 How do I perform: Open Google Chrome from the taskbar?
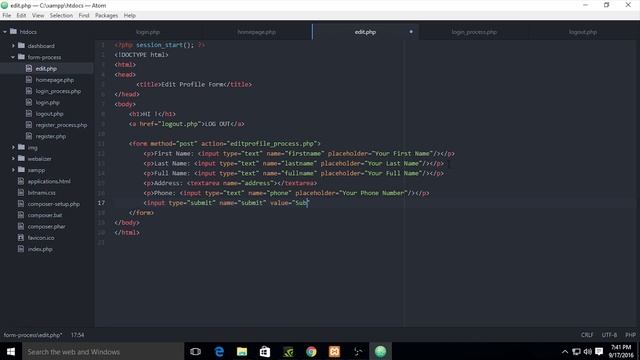point(311,351)
